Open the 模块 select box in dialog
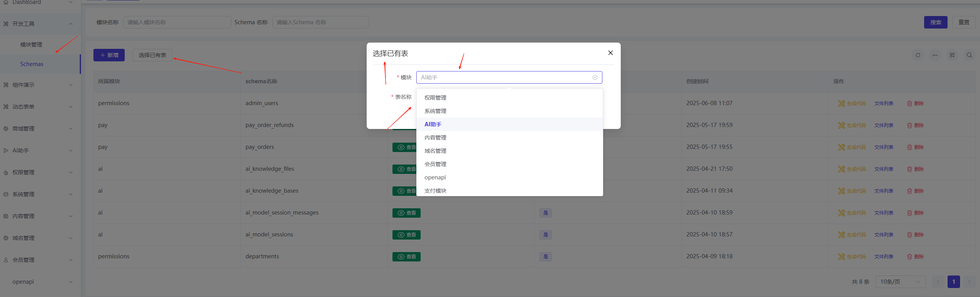This screenshot has height=297, width=980. (x=509, y=77)
